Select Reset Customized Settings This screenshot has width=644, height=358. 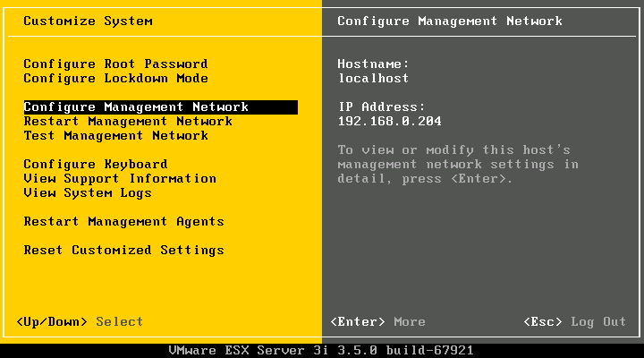123,251
